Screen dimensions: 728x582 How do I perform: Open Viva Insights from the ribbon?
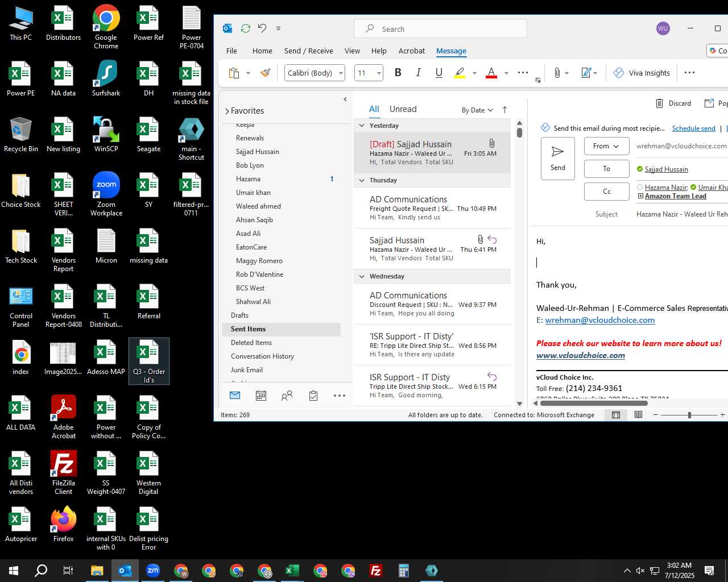642,73
